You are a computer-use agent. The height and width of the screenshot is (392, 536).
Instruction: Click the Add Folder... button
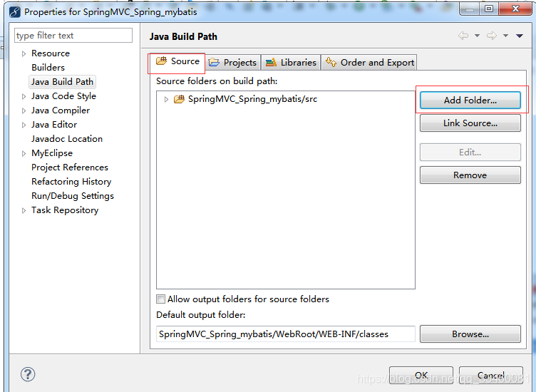(x=470, y=100)
